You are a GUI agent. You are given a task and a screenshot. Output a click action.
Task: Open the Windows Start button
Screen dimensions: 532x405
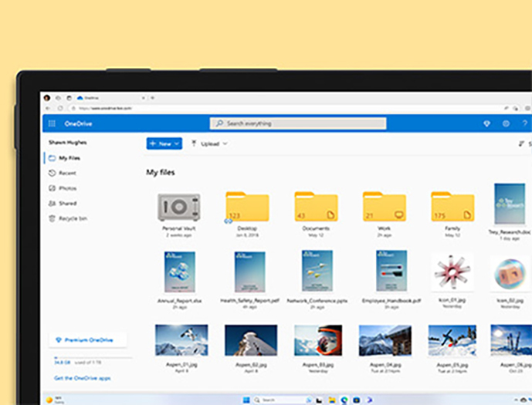coord(246,400)
